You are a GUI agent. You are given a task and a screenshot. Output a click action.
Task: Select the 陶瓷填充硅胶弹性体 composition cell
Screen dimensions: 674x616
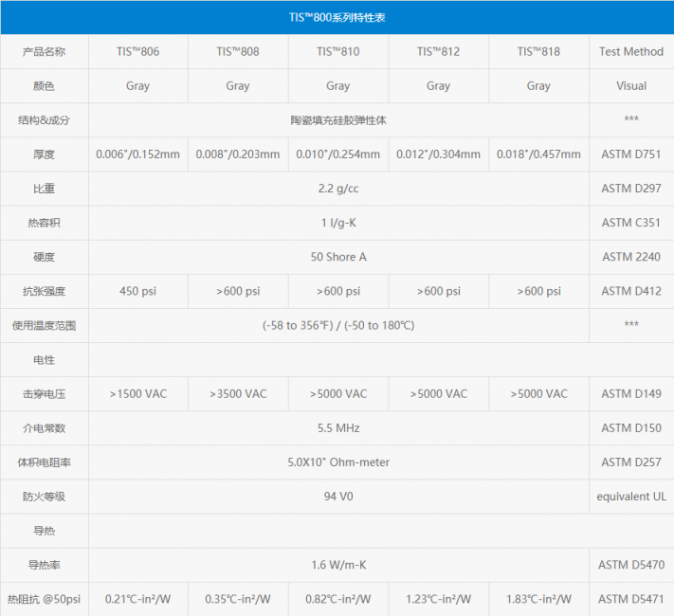[338, 120]
